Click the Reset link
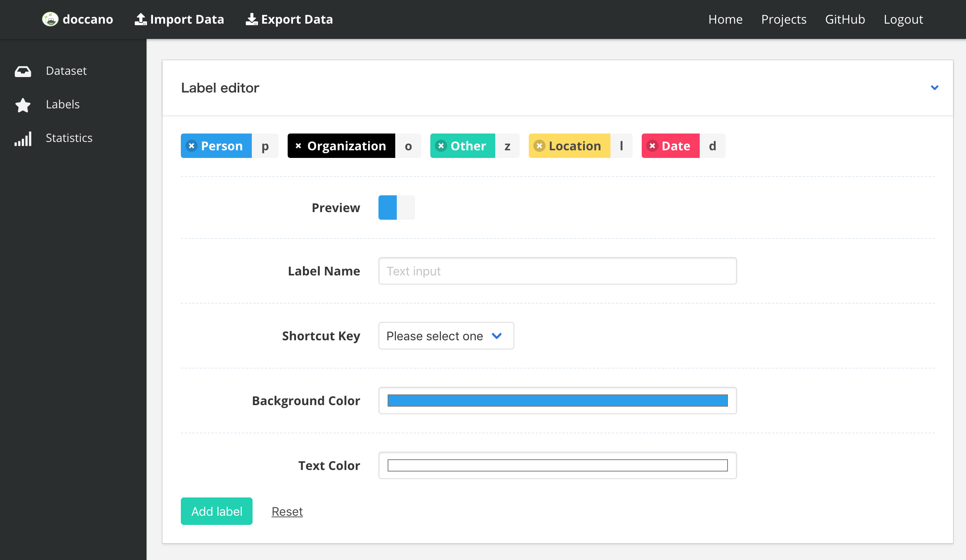Image resolution: width=966 pixels, height=560 pixels. pyautogui.click(x=287, y=511)
